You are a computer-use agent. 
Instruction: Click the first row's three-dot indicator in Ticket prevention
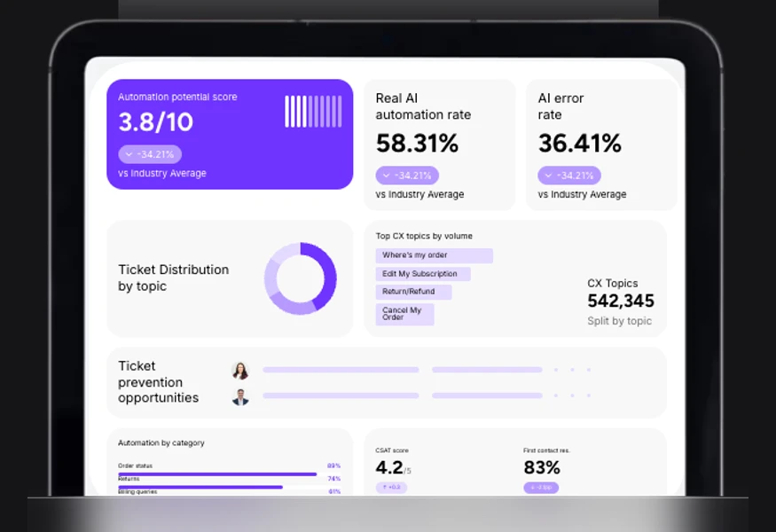click(573, 370)
